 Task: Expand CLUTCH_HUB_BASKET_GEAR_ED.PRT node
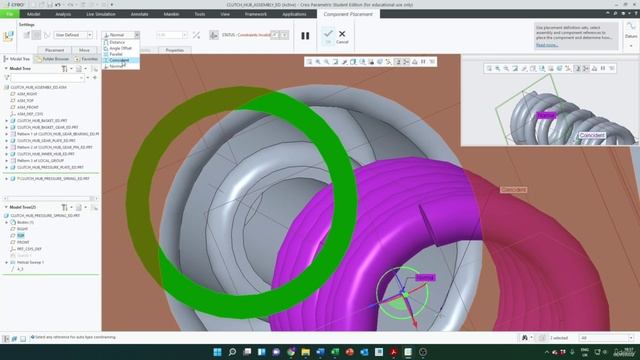[6, 127]
